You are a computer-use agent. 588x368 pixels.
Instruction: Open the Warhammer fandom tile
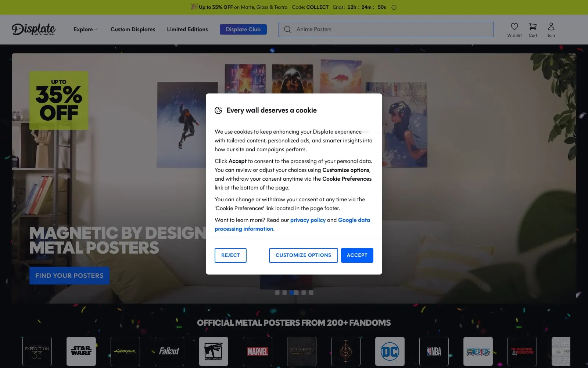[x=214, y=351]
